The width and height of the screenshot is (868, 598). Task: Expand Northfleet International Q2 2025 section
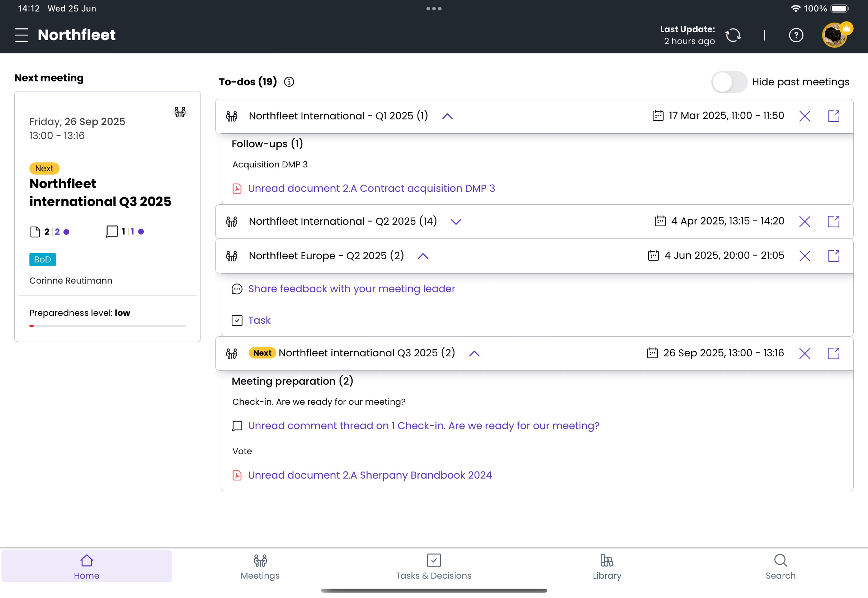(x=456, y=222)
